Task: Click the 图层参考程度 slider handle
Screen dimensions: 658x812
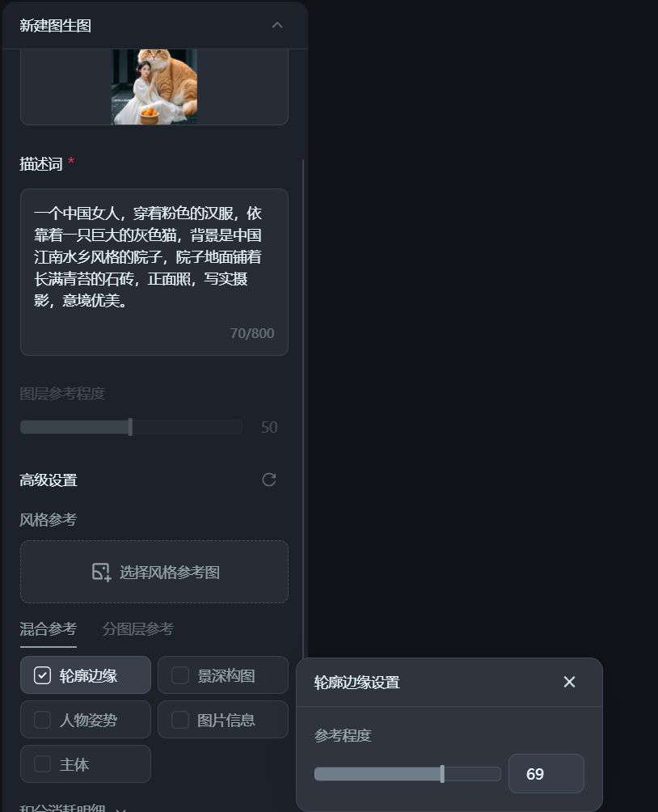Action: (130, 427)
